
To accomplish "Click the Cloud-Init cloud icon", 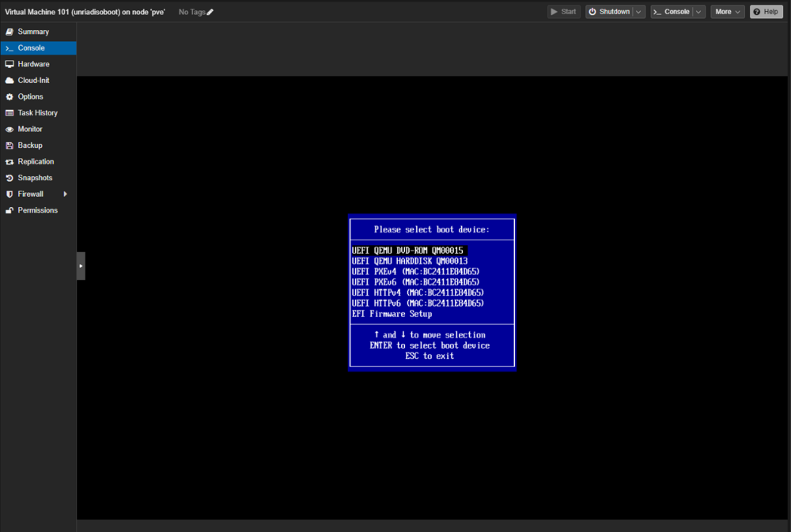I will [9, 80].
